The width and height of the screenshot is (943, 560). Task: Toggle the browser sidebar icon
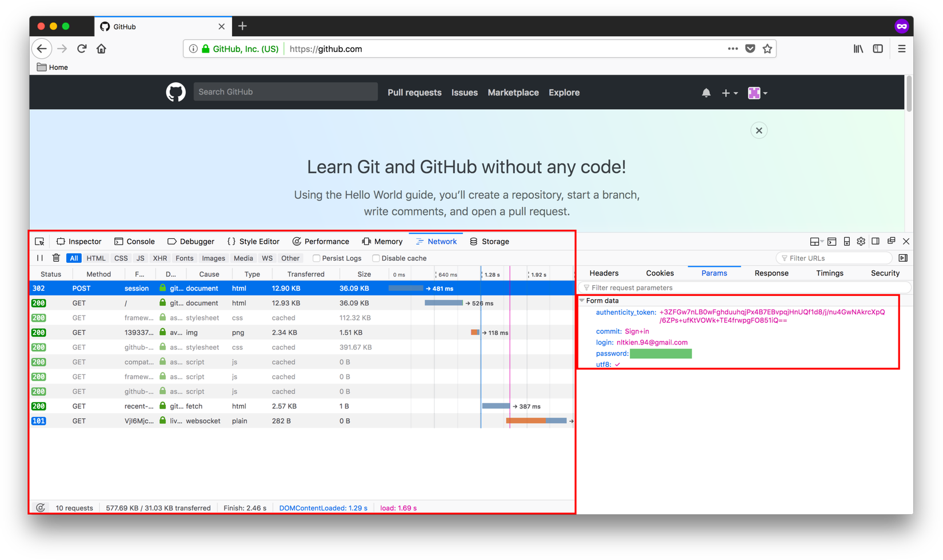pos(878,49)
